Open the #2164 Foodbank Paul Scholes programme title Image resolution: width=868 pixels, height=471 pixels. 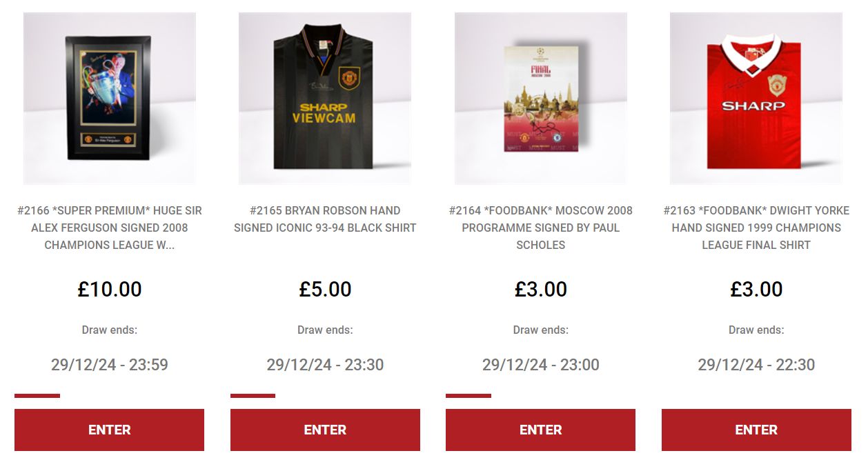tap(540, 228)
